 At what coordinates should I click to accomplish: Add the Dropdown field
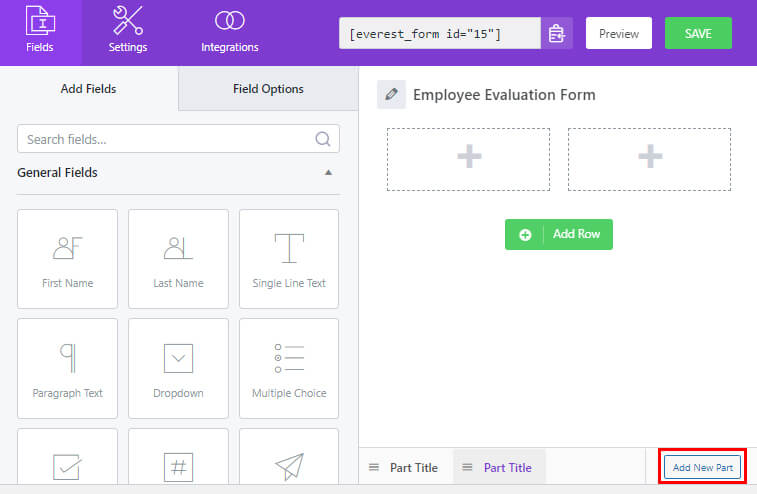(178, 368)
